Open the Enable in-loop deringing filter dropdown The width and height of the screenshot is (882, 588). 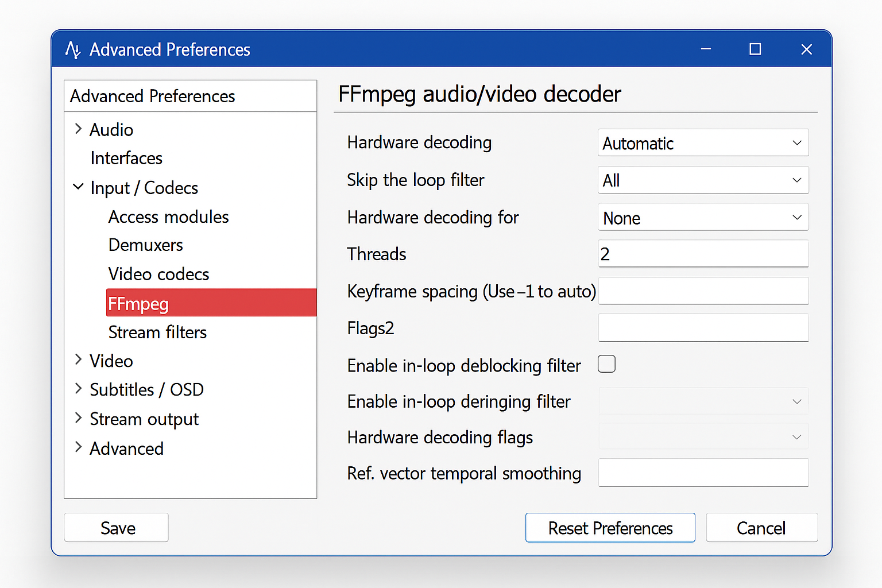point(703,401)
